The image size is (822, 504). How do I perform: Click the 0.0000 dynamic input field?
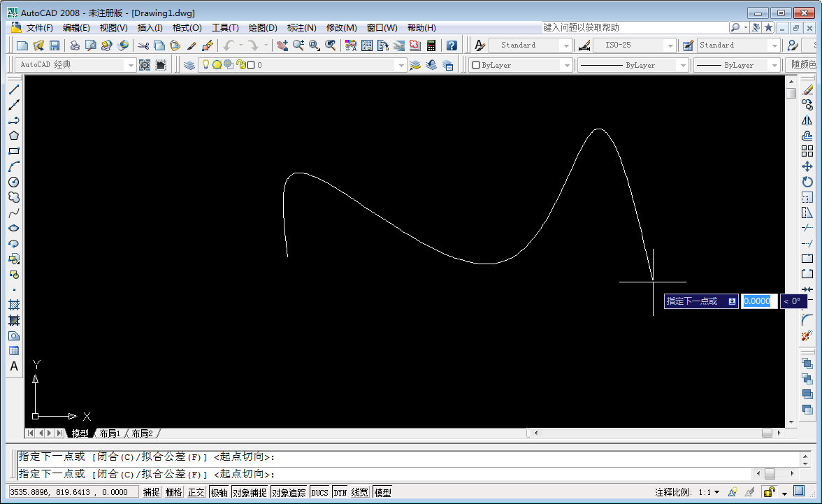coord(759,301)
